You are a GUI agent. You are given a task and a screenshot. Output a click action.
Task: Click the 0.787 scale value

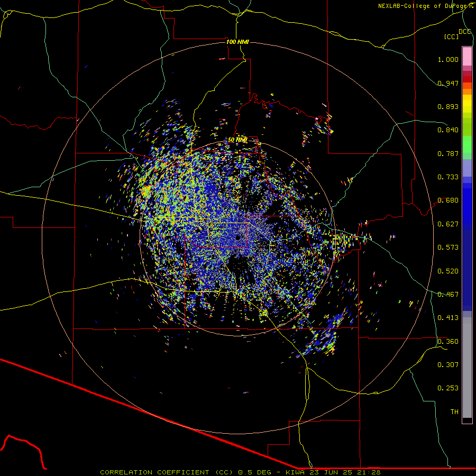[448, 153]
